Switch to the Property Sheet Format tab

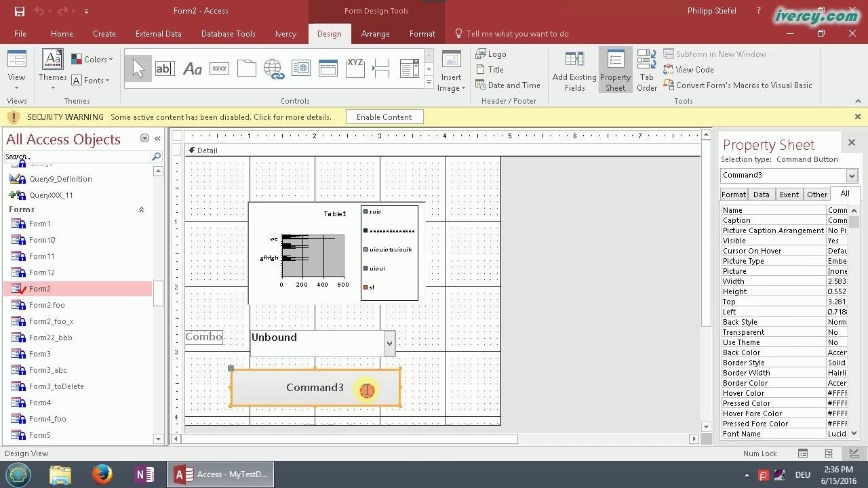(734, 195)
